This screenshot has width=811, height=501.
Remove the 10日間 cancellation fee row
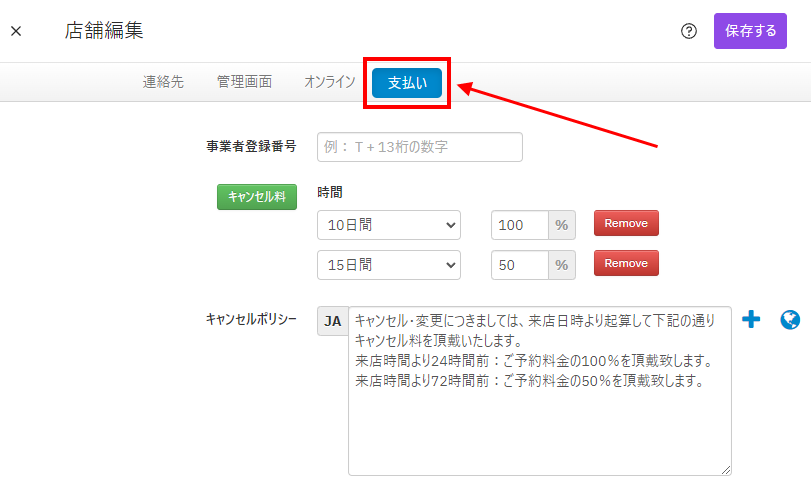pos(626,224)
